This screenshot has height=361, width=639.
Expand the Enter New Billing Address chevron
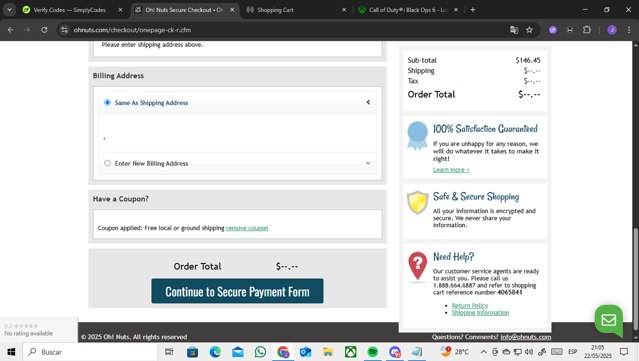point(368,163)
